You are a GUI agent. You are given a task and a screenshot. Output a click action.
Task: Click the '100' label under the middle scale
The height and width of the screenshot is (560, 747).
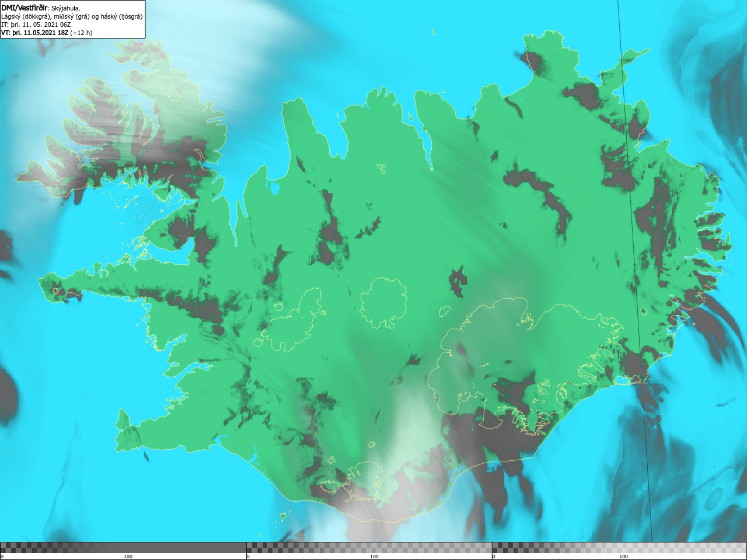tap(374, 556)
